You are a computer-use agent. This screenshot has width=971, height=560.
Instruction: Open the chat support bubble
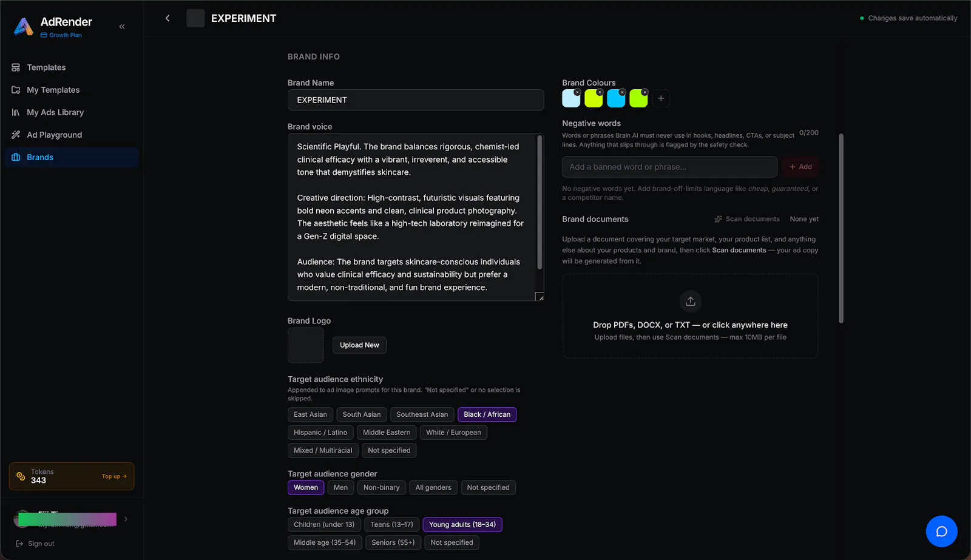pyautogui.click(x=941, y=531)
